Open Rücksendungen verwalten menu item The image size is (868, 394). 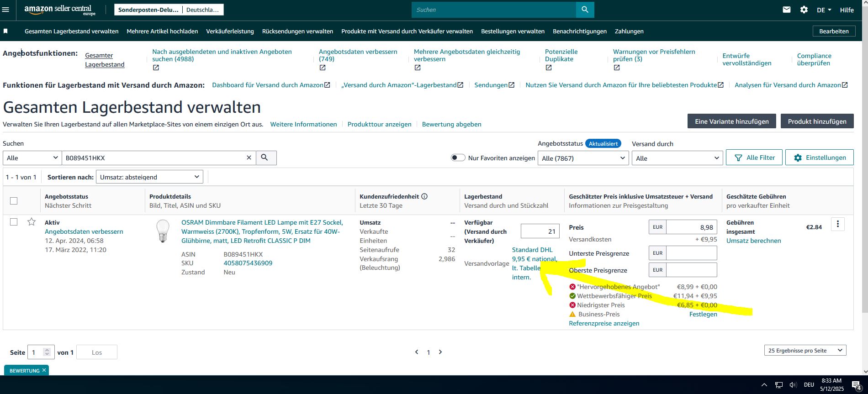tap(297, 31)
